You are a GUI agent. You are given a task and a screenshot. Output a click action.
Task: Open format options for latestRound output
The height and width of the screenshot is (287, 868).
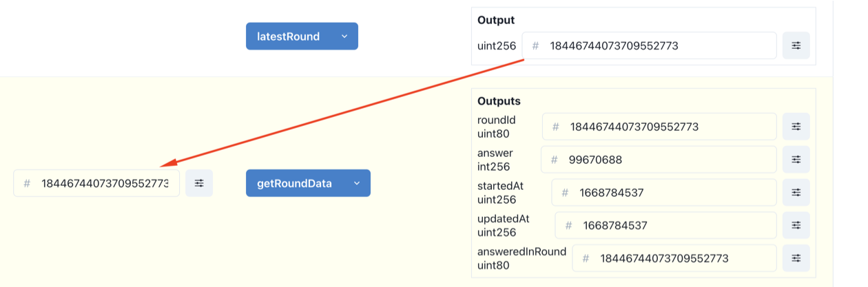796,45
